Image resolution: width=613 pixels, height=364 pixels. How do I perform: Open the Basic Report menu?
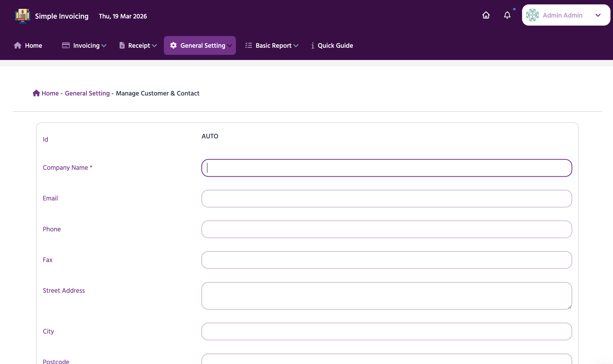(x=272, y=45)
